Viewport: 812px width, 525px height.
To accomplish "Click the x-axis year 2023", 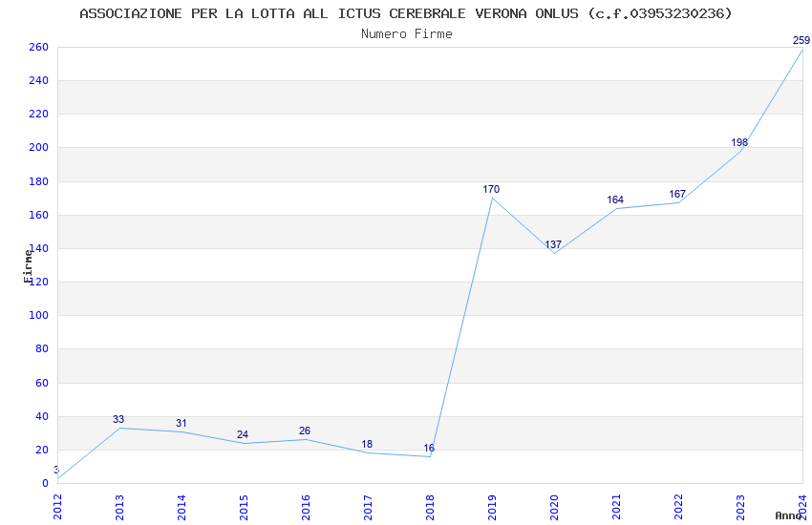I will [x=741, y=507].
